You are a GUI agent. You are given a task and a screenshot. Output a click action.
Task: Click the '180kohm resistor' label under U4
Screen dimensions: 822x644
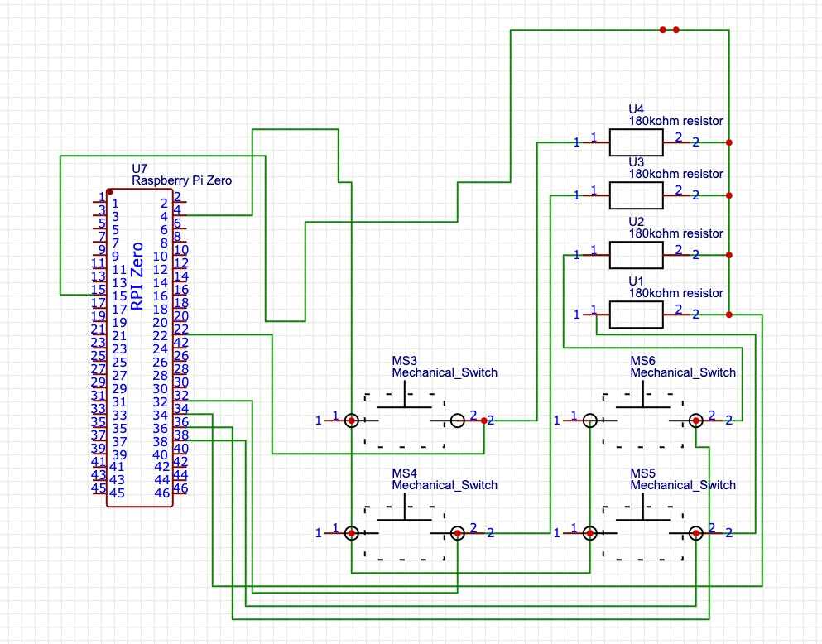click(675, 121)
